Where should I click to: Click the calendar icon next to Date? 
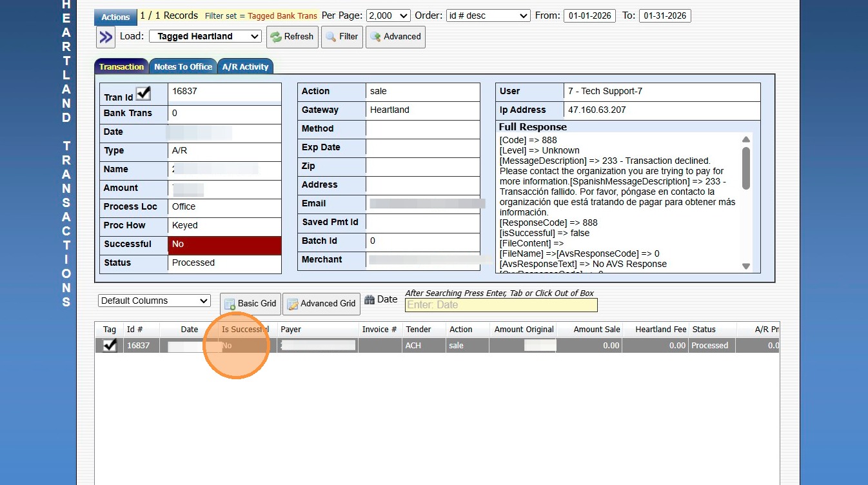pos(370,299)
